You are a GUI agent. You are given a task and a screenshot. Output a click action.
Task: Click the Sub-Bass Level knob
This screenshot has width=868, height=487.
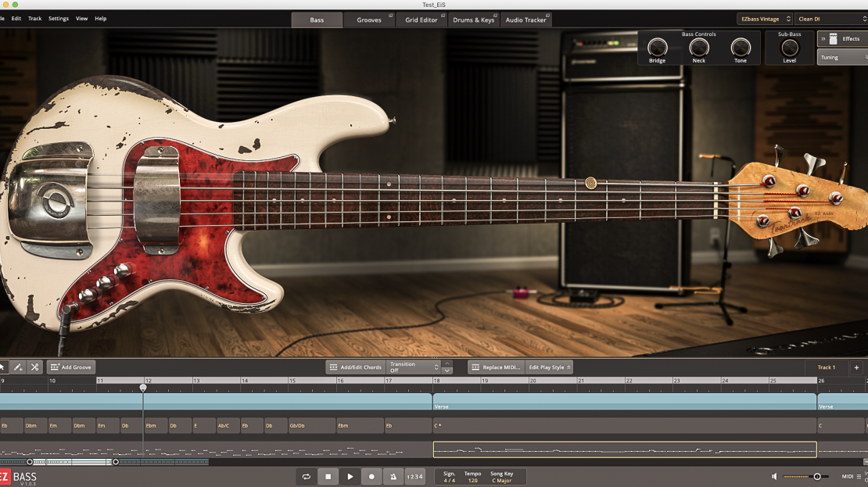[x=789, y=48]
